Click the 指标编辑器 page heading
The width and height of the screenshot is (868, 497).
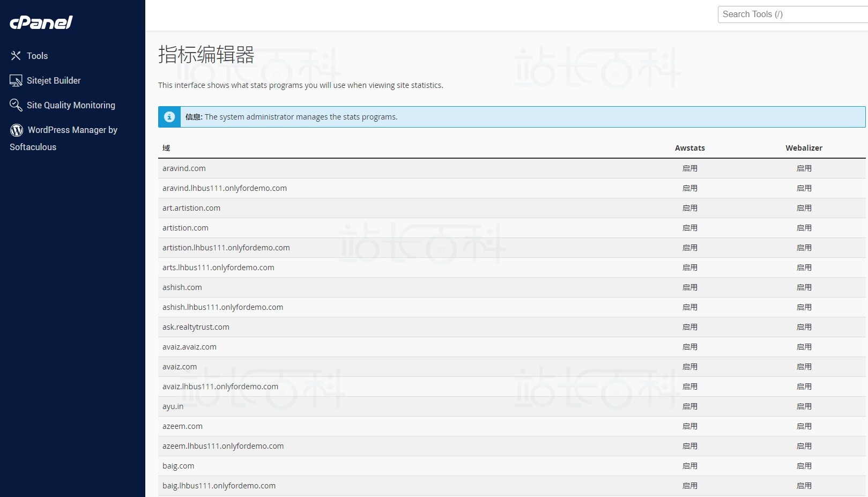pyautogui.click(x=206, y=55)
